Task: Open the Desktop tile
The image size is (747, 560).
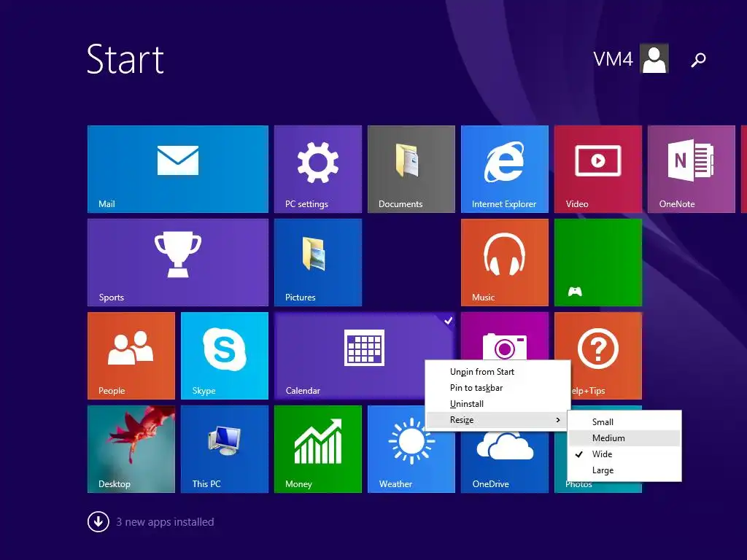Action: pyautogui.click(x=131, y=449)
